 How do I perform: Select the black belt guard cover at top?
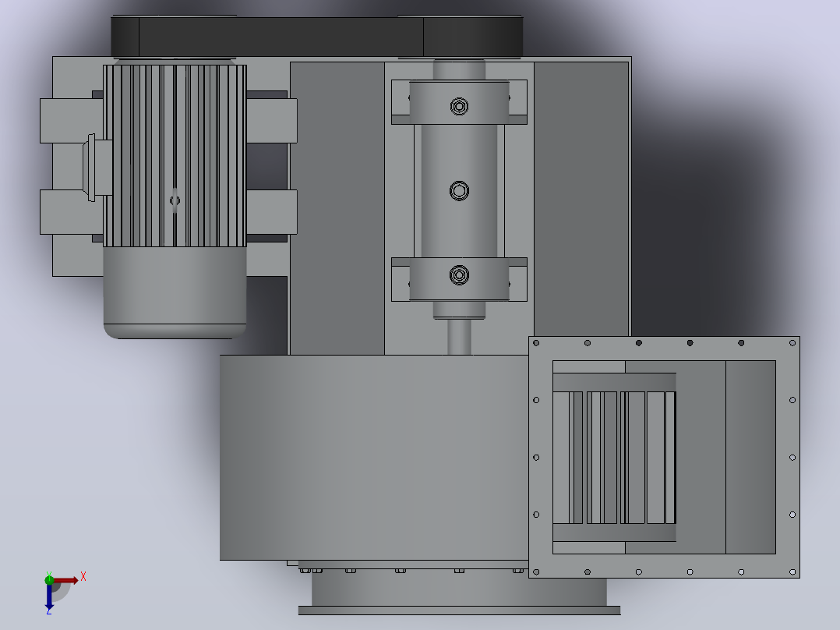tap(316, 37)
